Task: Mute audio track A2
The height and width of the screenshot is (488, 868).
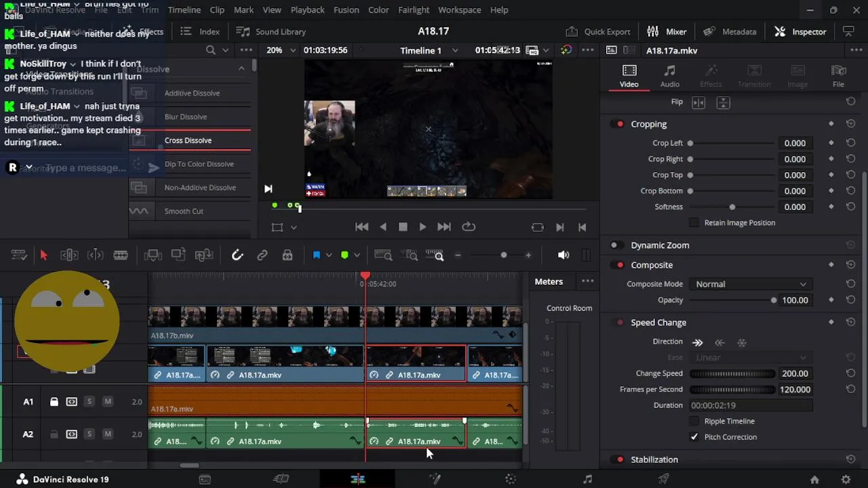Action: [x=107, y=434]
